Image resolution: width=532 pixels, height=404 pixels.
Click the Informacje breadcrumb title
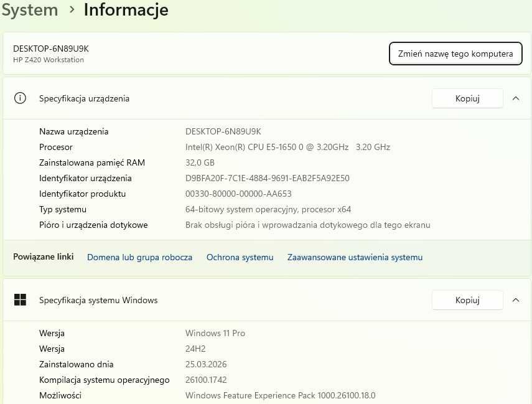126,9
